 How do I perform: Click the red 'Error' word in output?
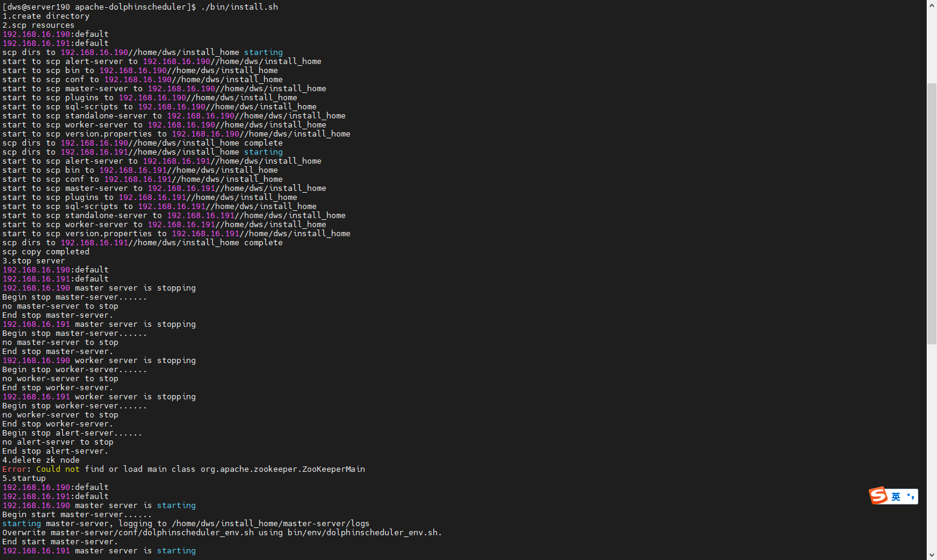(x=15, y=469)
